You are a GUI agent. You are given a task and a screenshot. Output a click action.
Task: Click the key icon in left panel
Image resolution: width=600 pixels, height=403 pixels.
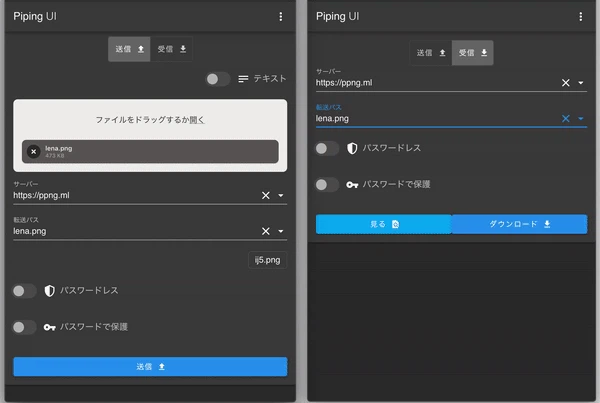coord(49,327)
